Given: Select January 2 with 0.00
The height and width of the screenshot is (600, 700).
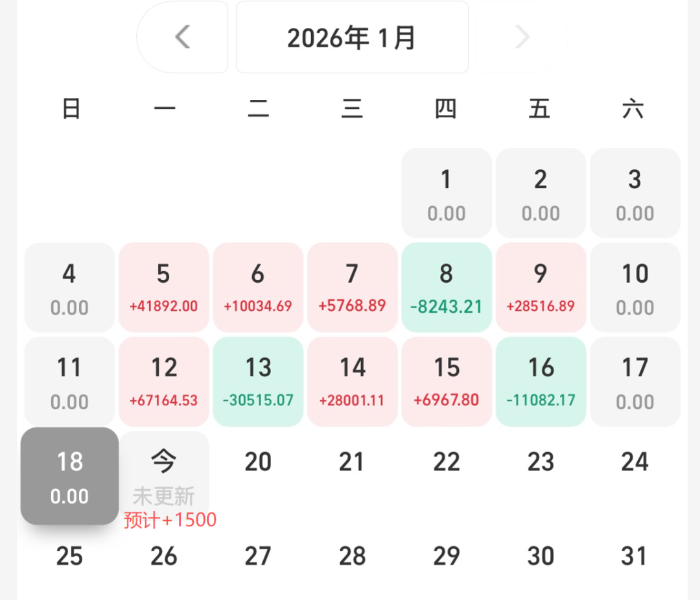Looking at the screenshot, I should click(x=541, y=193).
